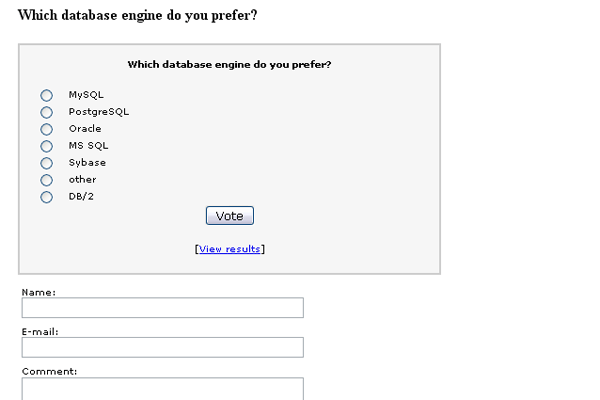600x400 pixels.
Task: Click the PostgreSQL option label text
Action: 99,112
